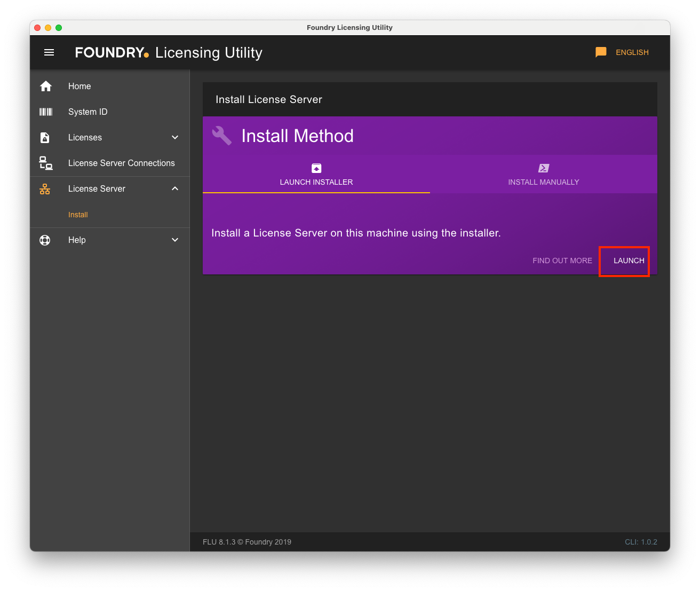700x591 pixels.
Task: Click the License Server hierarchy icon
Action: (x=45, y=188)
